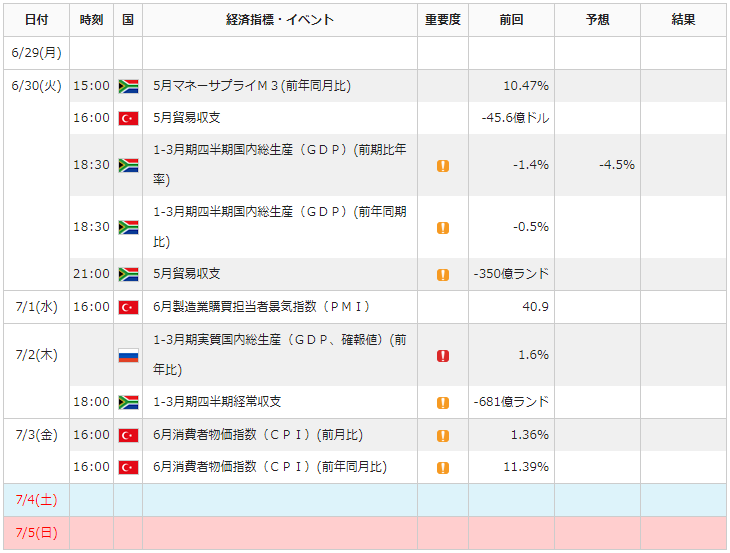The width and height of the screenshot is (730, 553).
Task: Click the 国 column header
Action: tap(128, 20)
